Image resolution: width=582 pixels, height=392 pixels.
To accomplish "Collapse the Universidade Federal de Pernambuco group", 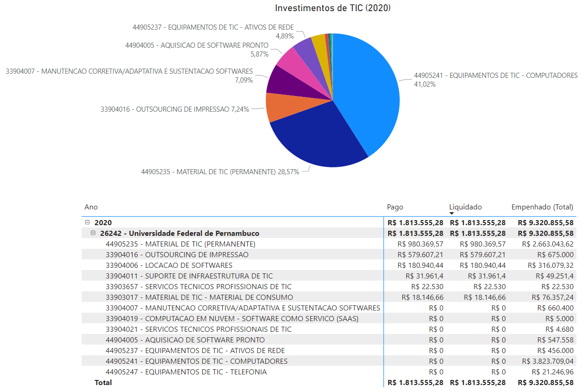I will click(93, 234).
